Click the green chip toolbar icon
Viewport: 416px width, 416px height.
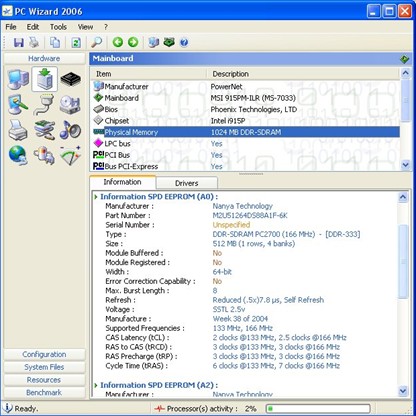[x=169, y=42]
